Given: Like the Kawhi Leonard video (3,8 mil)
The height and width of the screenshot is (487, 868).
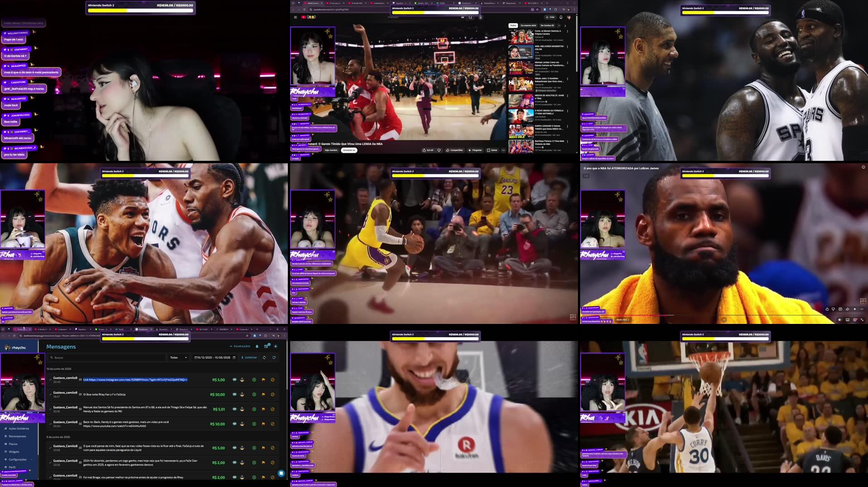Looking at the screenshot, I should [x=427, y=150].
